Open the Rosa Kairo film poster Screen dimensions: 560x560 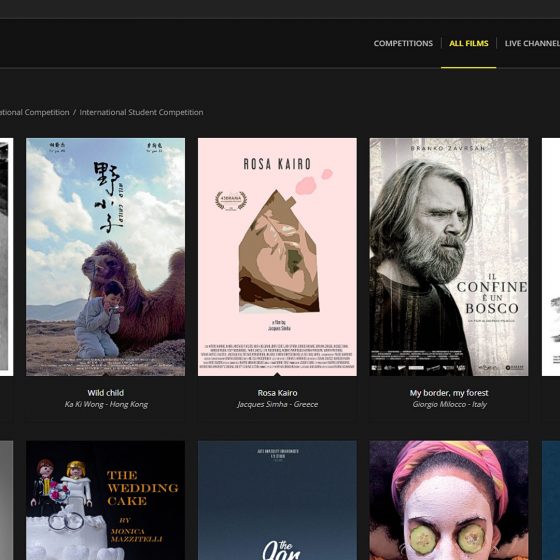coord(277,257)
